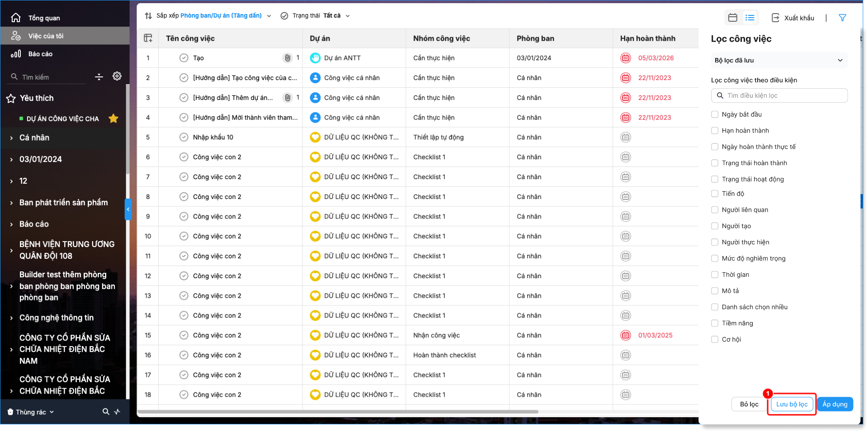Click the sort arrows icon

click(148, 16)
